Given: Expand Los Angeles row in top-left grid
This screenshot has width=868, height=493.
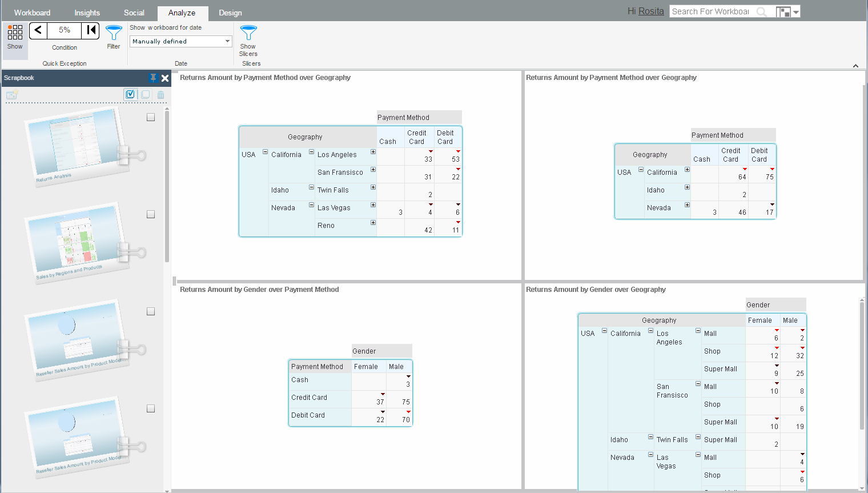Looking at the screenshot, I should (x=373, y=152).
